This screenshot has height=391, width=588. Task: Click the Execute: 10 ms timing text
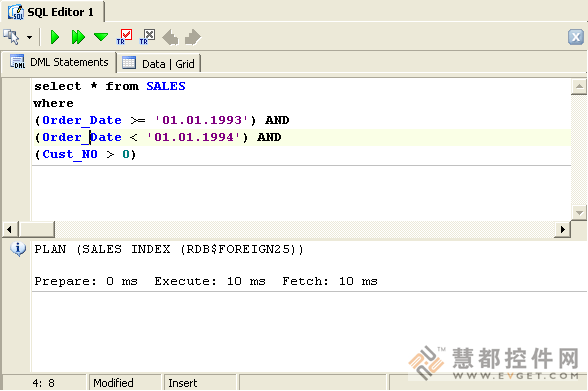210,281
